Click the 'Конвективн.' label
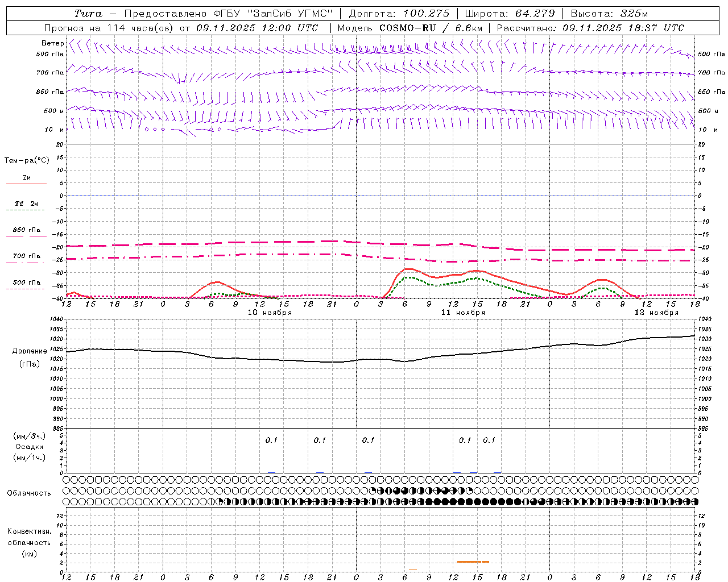 [x=30, y=531]
